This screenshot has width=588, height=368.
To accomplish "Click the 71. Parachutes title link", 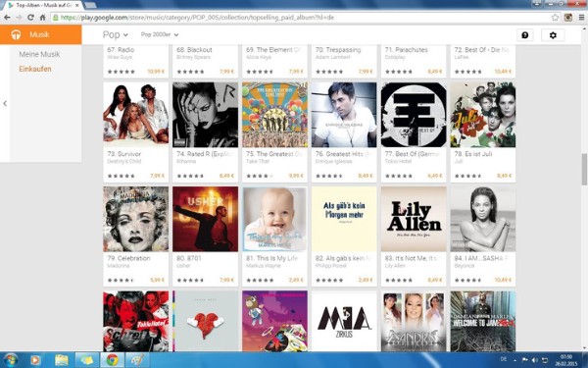I will coord(406,50).
